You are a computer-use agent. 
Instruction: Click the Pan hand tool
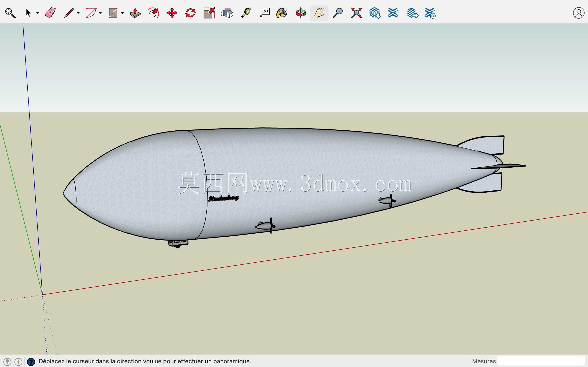(x=319, y=13)
